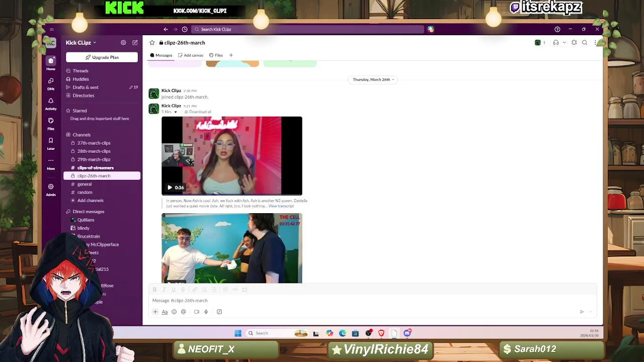Open the Help question mark icon

click(x=557, y=29)
